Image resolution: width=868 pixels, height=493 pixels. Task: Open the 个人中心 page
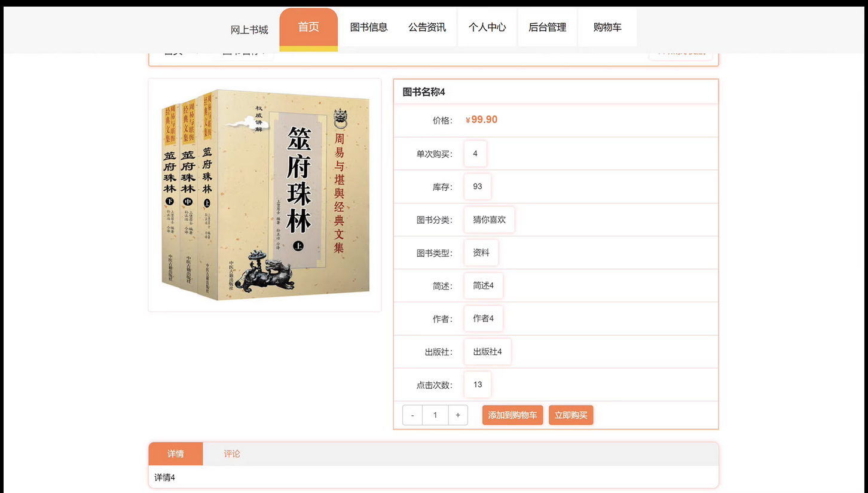(487, 28)
